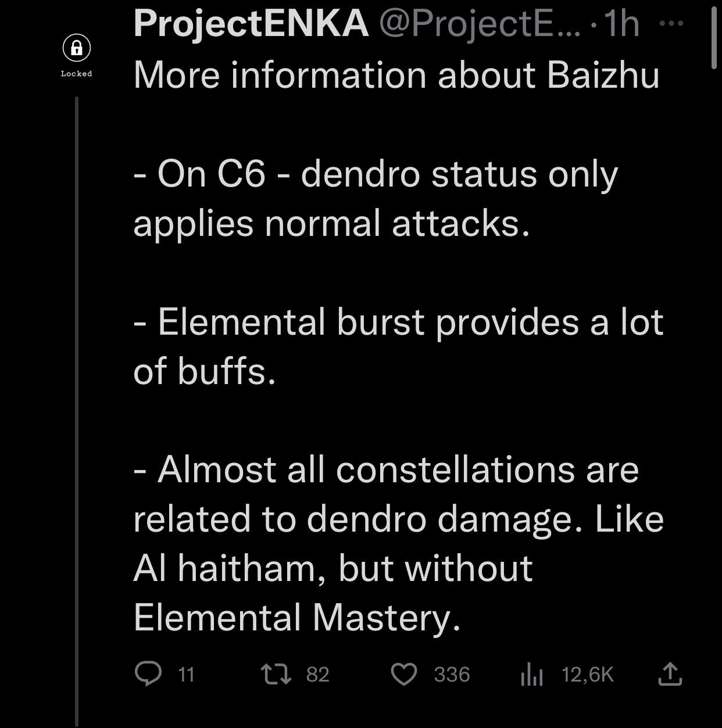
Task: Click the 12,6K views count
Action: pyautogui.click(x=588, y=675)
